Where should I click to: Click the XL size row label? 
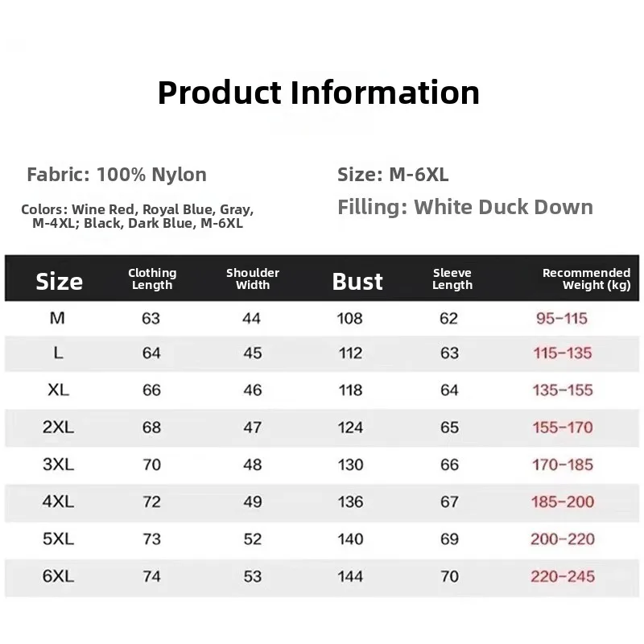[x=58, y=390]
